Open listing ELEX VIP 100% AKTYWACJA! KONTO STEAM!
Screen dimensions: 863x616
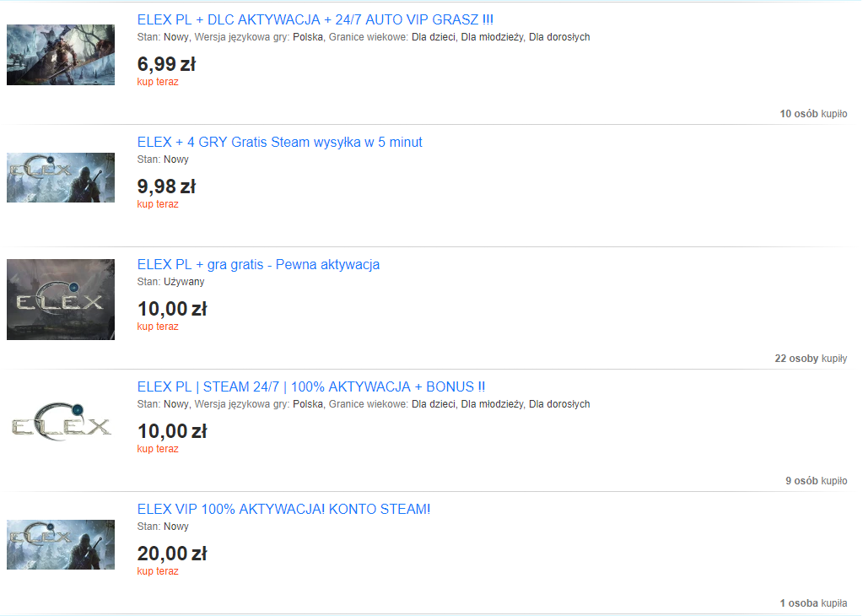tap(283, 509)
